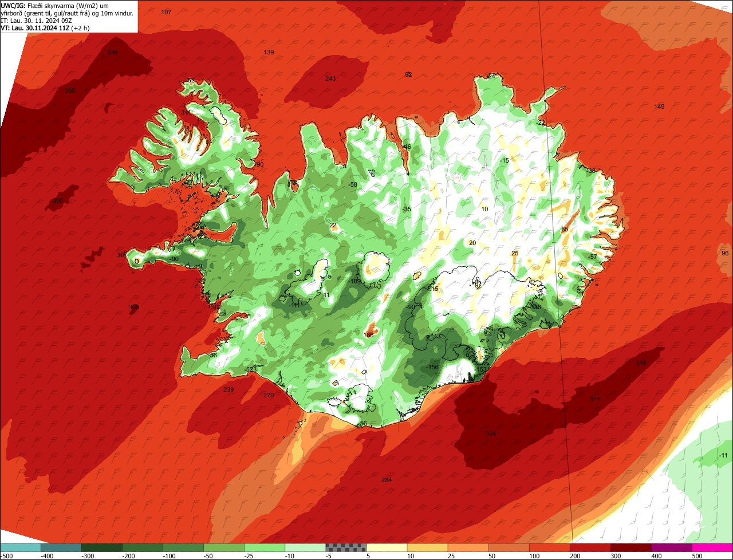Select the pale yellow 5 to 10 swatch
This screenshot has height=560, width=733.
[387, 547]
